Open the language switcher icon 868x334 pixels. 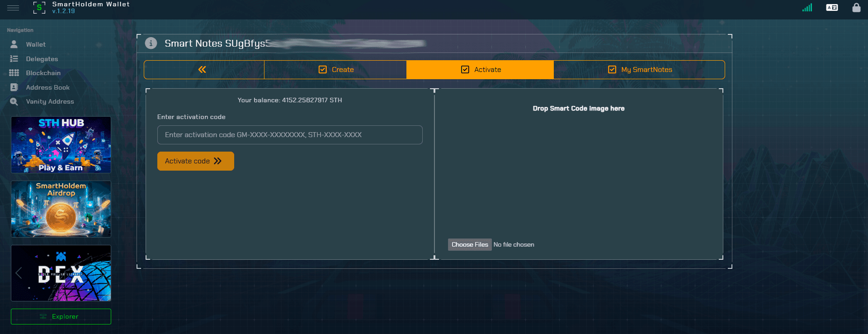coord(832,8)
